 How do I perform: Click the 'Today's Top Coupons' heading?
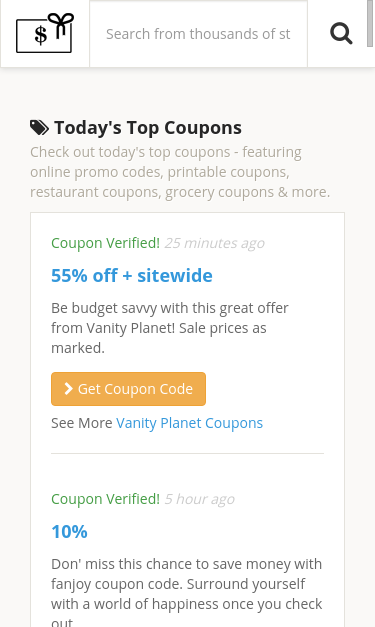[148, 128]
